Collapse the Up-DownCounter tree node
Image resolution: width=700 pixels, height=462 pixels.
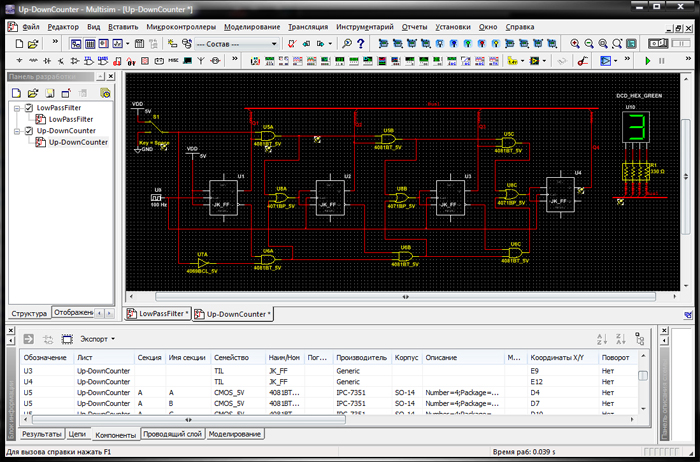(17, 131)
